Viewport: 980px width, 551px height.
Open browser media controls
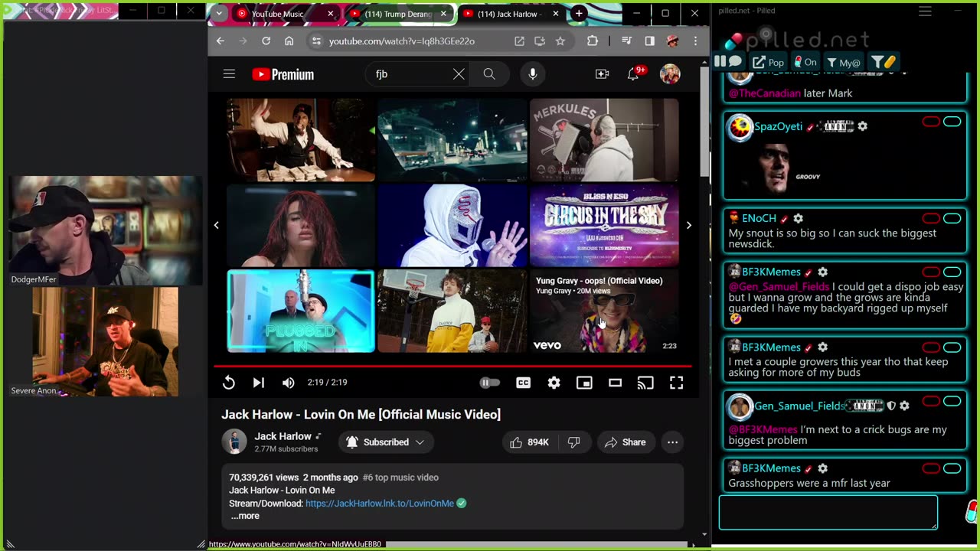coord(627,41)
